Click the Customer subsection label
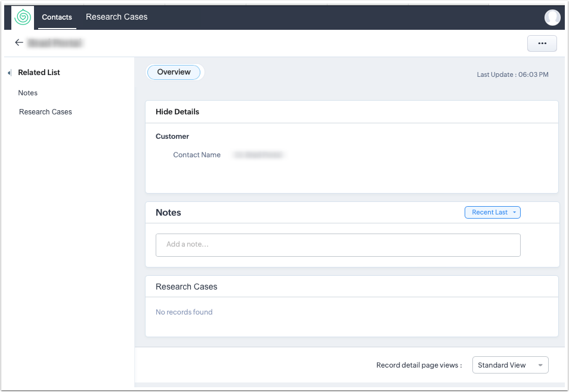 pyautogui.click(x=172, y=136)
